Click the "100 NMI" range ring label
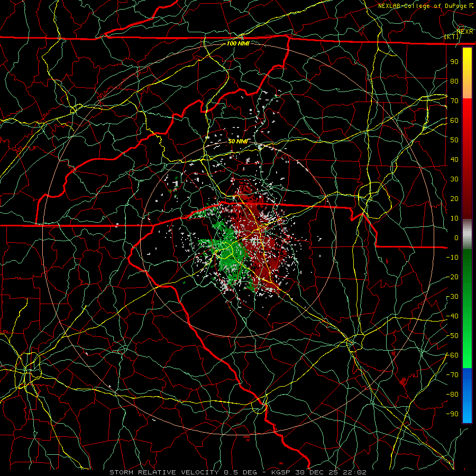The width and height of the screenshot is (476, 476). [238, 43]
